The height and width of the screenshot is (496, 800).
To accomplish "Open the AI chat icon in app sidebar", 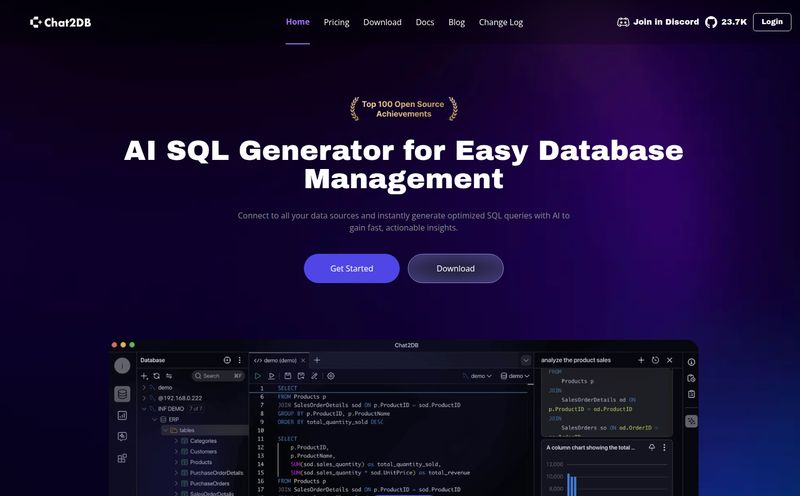I will click(x=122, y=436).
